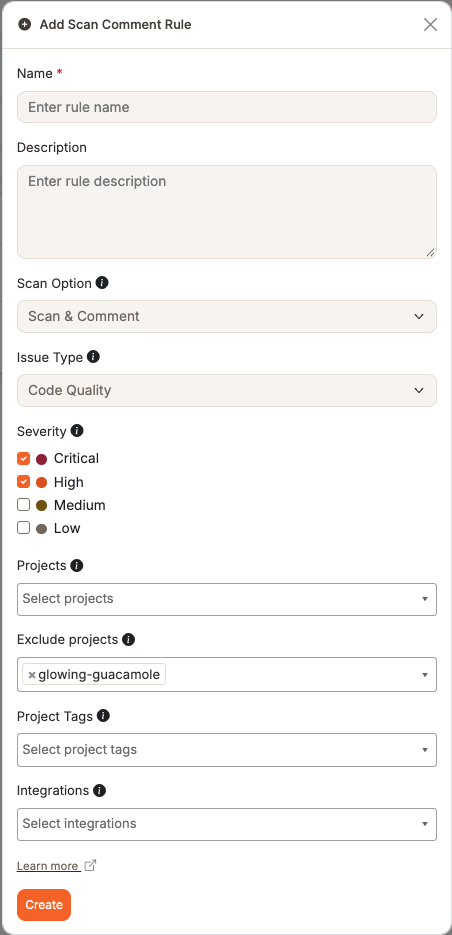Click the High severity color dot
This screenshot has width=452, height=935.
pos(41,482)
